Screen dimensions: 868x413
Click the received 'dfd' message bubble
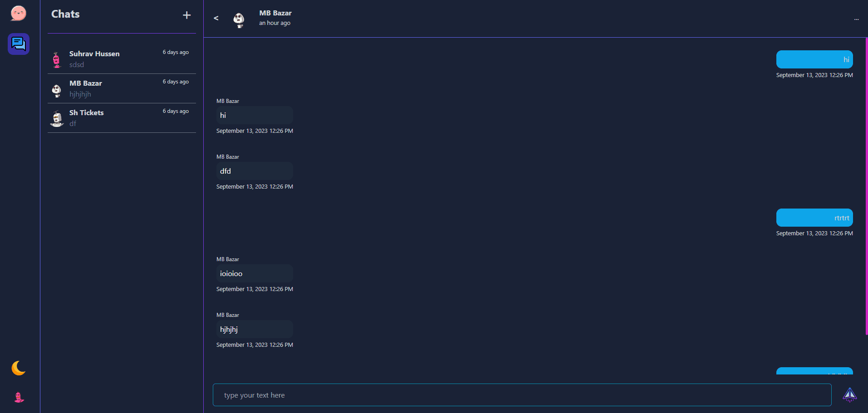[254, 171]
